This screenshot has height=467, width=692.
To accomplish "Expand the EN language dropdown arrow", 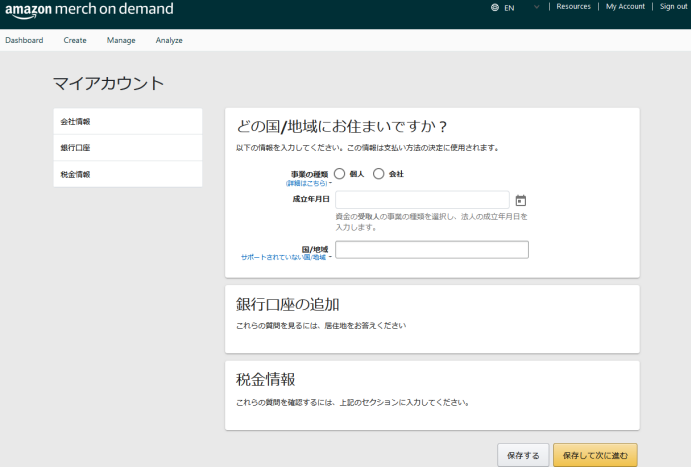I will 537,7.
